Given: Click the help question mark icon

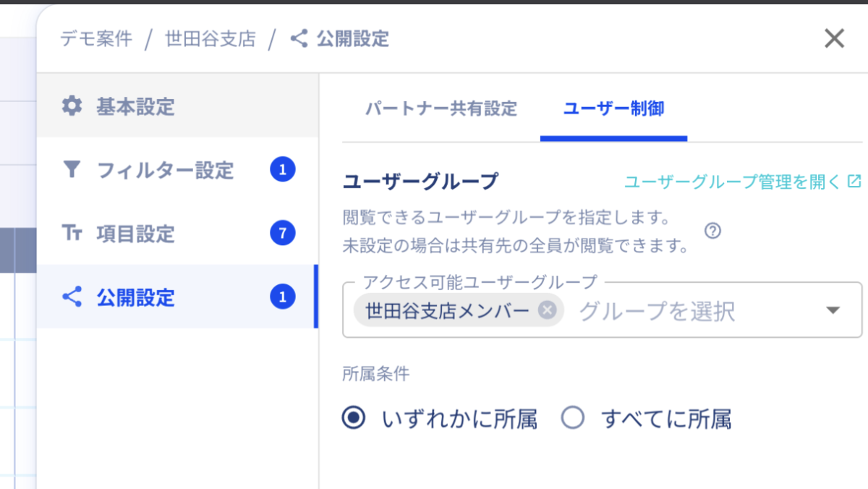Looking at the screenshot, I should (712, 231).
